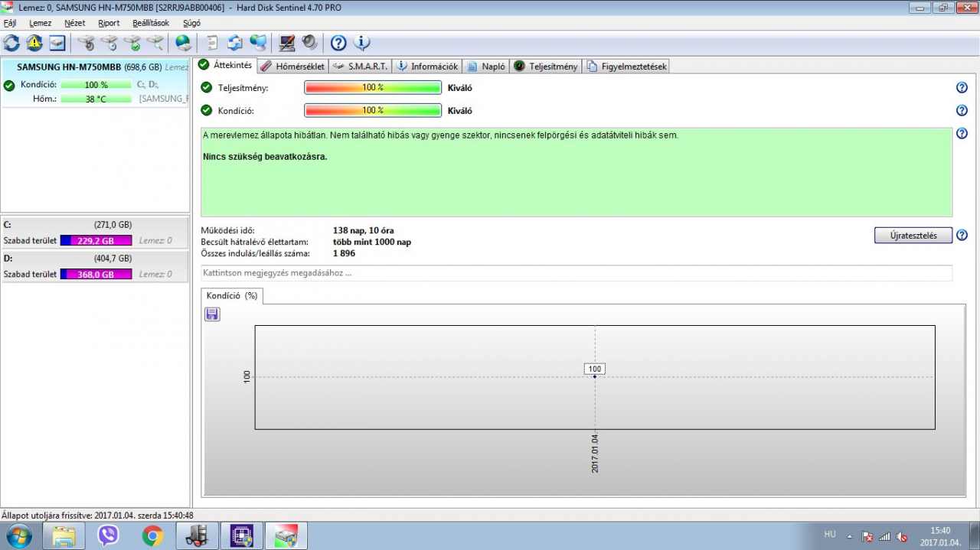Image resolution: width=980 pixels, height=550 pixels.
Task: Click the operating time value 138 nap, 10 óra
Action: click(x=364, y=230)
